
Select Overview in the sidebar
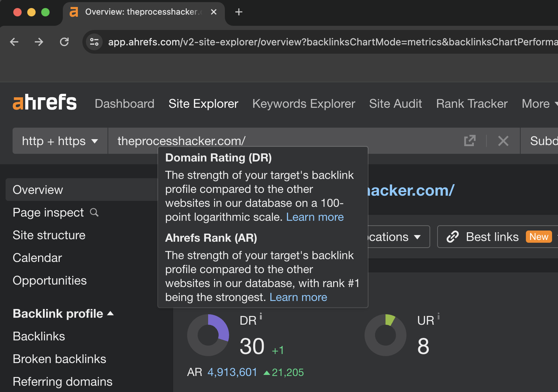[82, 190]
